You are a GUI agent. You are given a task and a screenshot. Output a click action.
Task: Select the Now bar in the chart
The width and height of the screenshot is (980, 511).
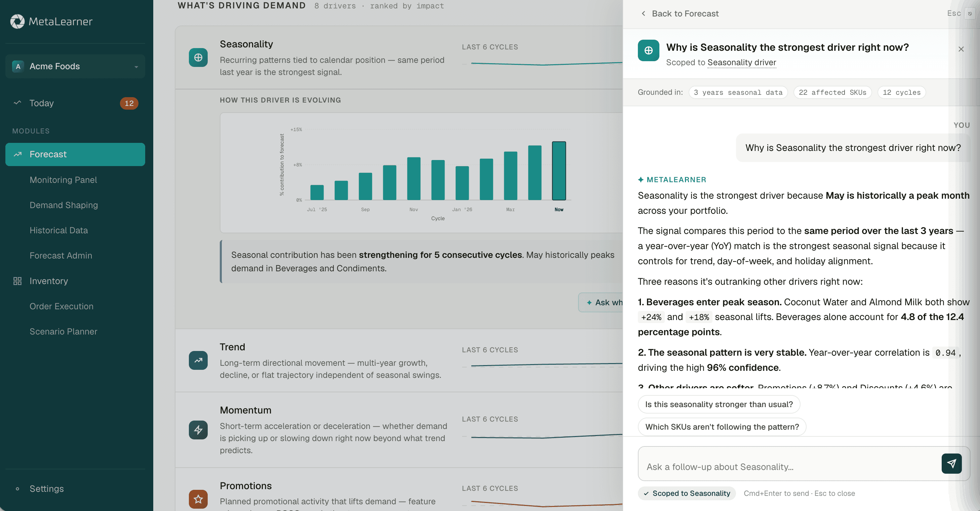[x=559, y=171]
